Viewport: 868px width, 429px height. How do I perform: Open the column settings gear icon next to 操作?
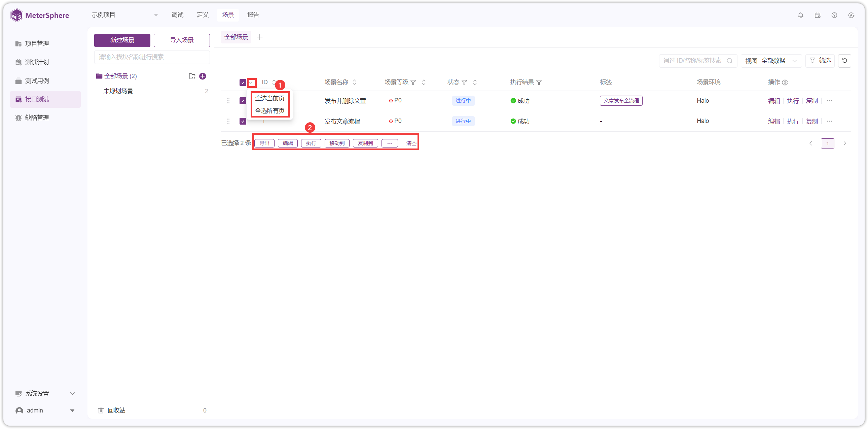tap(785, 82)
